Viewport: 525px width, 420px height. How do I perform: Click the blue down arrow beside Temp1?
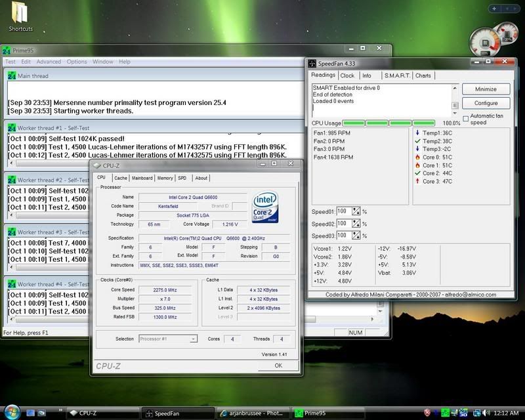[x=417, y=134]
